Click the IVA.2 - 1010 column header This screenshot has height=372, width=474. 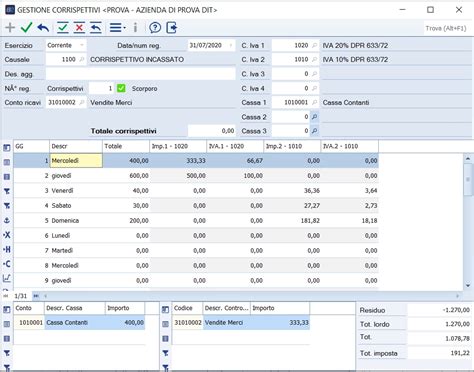click(350, 146)
